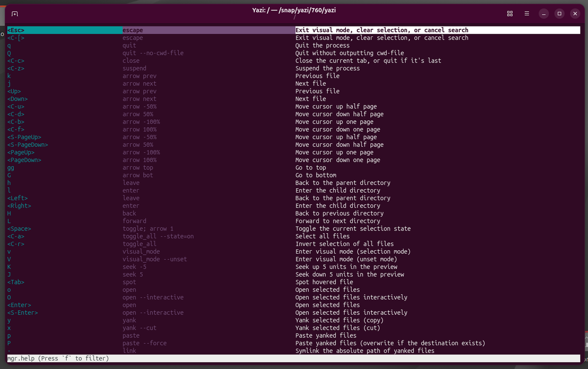Screen dimensions: 588x369
Task: Click the 'link' command
Action: click(130, 351)
